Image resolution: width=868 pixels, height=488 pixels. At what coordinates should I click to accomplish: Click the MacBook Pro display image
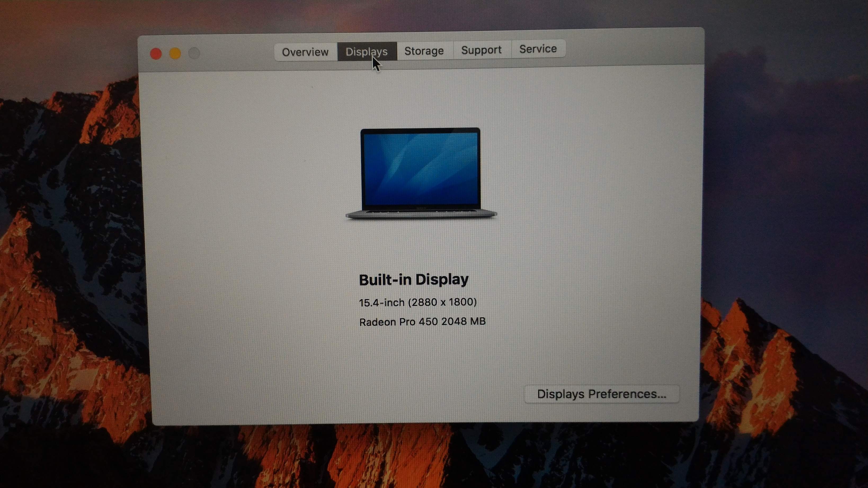tap(421, 173)
